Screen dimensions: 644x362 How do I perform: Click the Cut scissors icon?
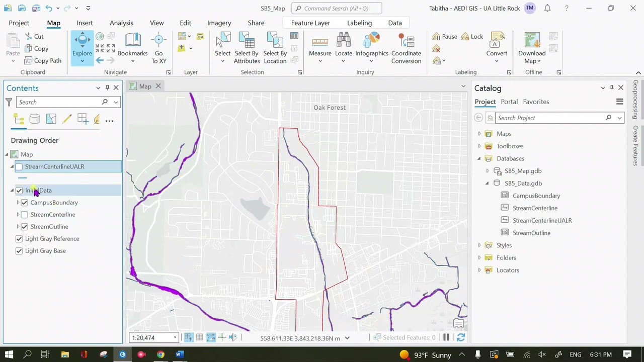click(x=29, y=37)
